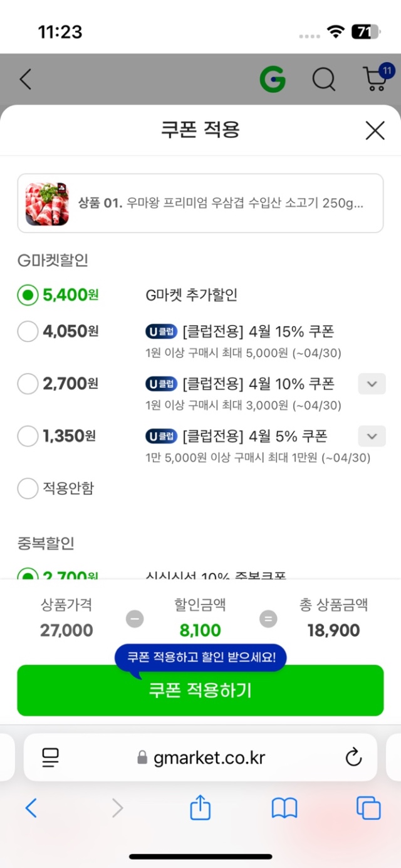This screenshot has height=868, width=401.
Task: Select the 4,050원 15% coupon radio
Action: 28,332
